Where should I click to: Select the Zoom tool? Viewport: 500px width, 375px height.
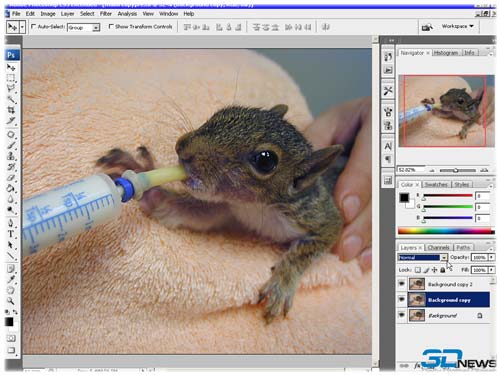(11, 301)
